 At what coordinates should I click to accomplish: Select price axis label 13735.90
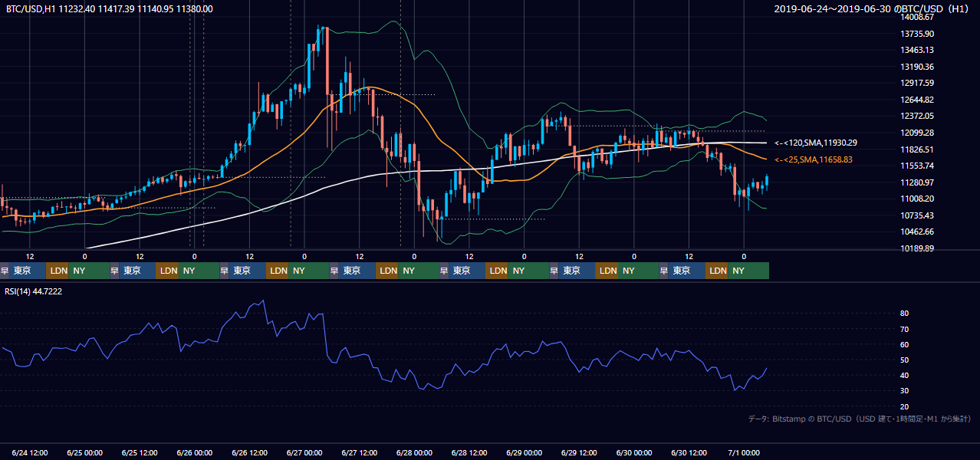pyautogui.click(x=916, y=34)
